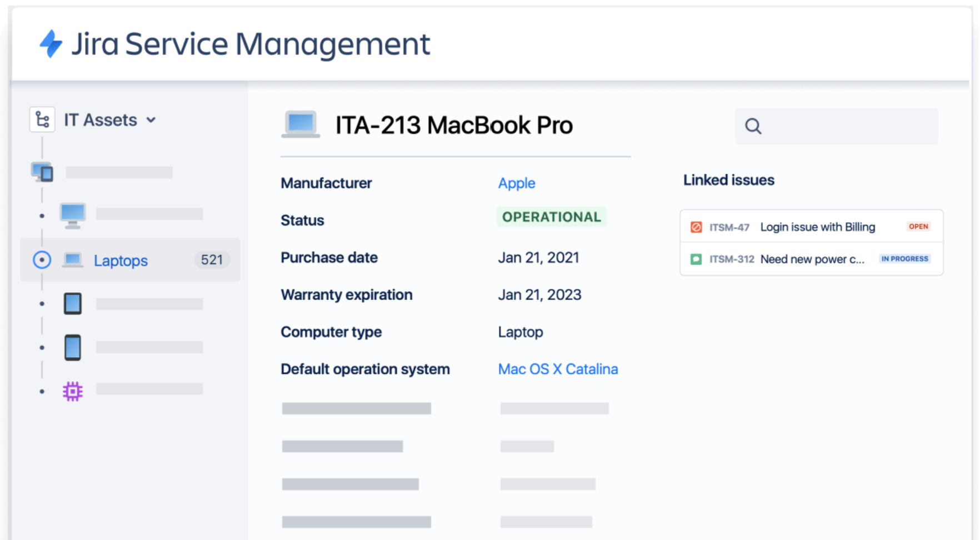Click the IN PROGRESS status badge

click(904, 259)
